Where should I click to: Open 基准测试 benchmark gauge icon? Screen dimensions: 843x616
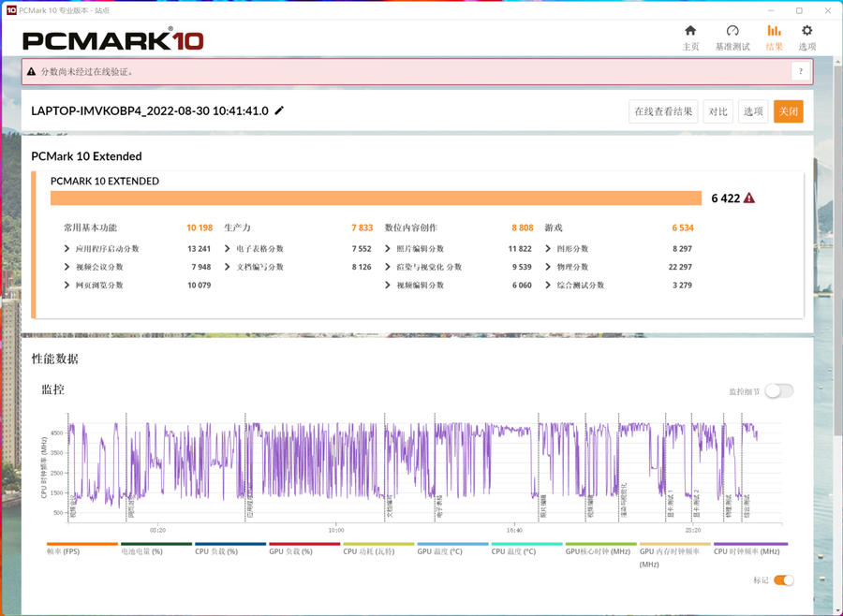pos(732,32)
